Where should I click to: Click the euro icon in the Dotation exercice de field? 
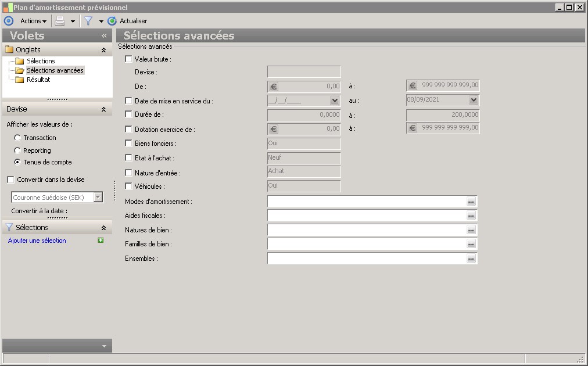point(274,129)
